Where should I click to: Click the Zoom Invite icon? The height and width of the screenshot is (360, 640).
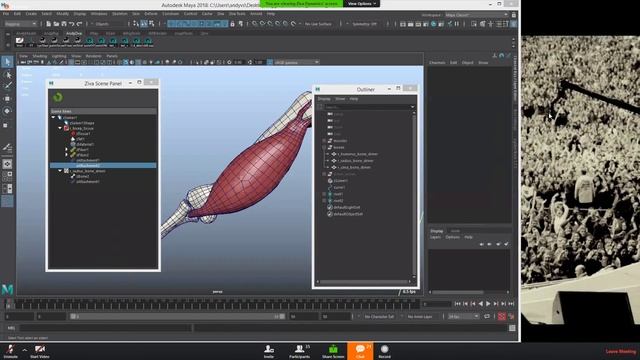[x=269, y=351]
